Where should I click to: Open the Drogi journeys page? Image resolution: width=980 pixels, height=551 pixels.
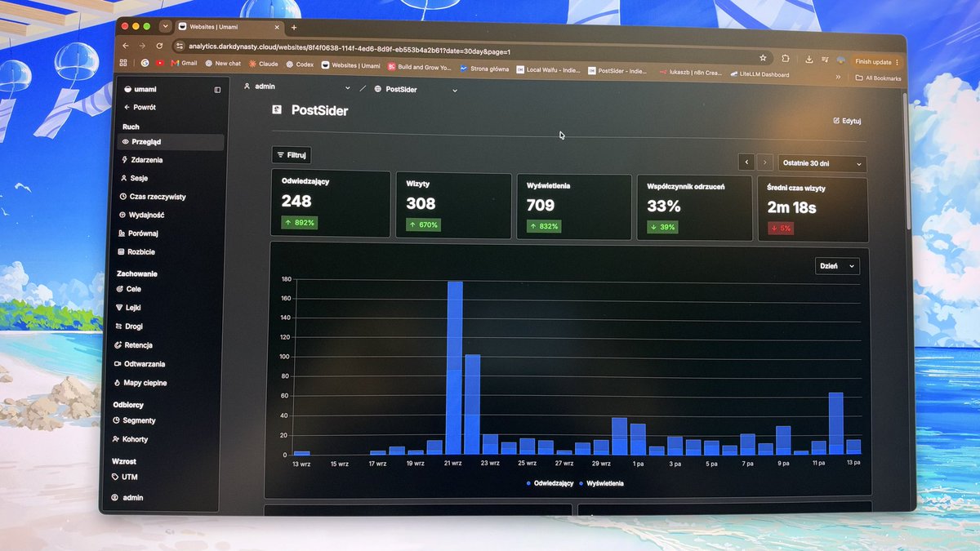click(128, 327)
